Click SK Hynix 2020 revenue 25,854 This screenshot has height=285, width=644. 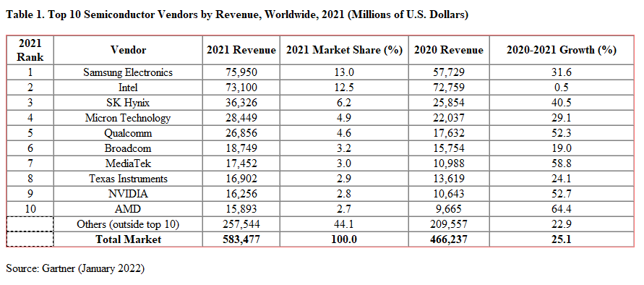[x=449, y=103]
